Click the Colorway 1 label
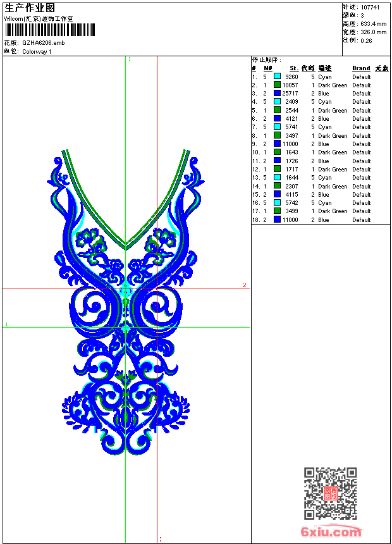392x544 pixels. [x=37, y=51]
